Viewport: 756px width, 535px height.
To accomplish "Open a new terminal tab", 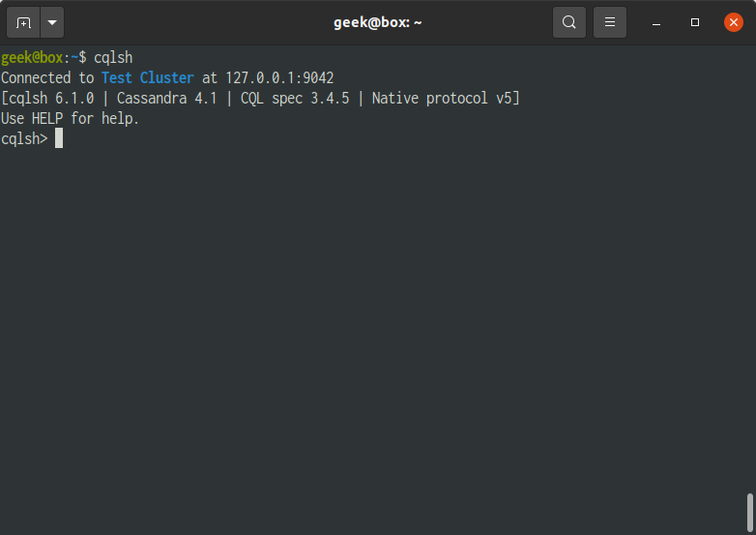I will [23, 22].
